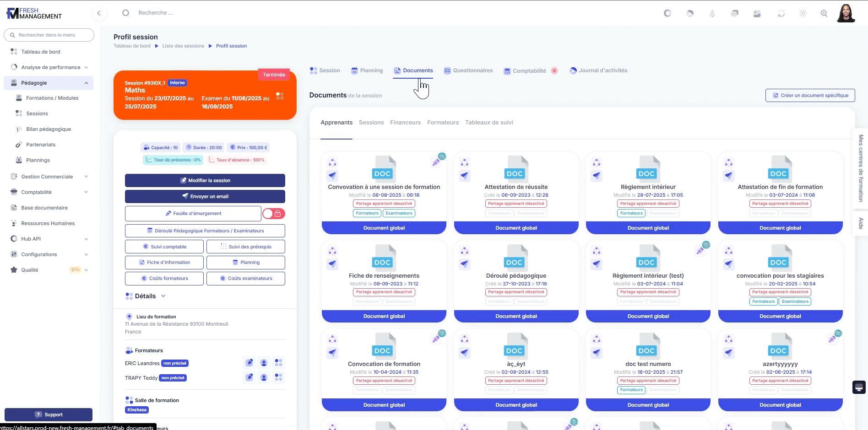This screenshot has height=430, width=868.
Task: Click signature pen icon on Convocation de formation card
Action: (436, 339)
